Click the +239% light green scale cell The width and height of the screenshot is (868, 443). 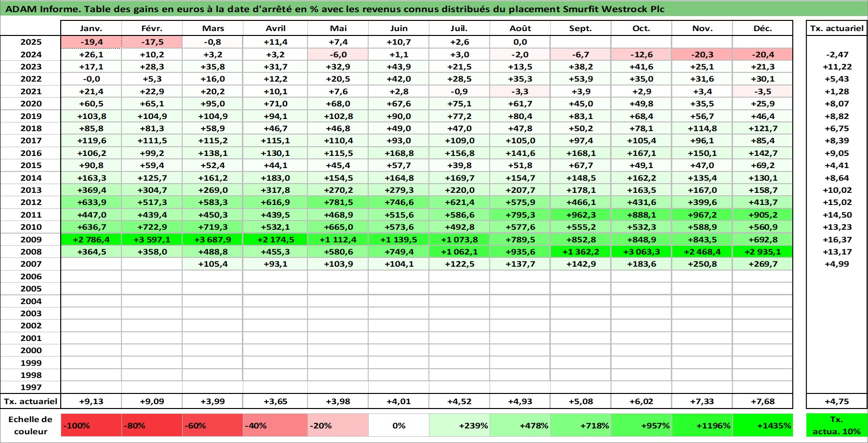(459, 426)
